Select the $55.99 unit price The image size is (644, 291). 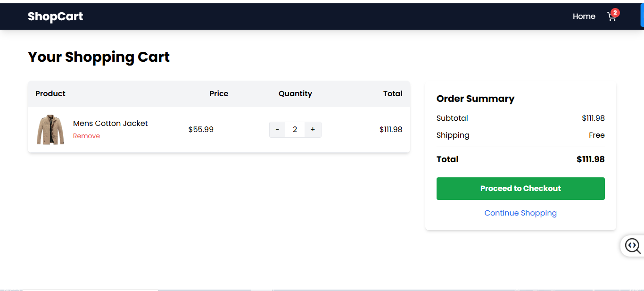coord(201,130)
